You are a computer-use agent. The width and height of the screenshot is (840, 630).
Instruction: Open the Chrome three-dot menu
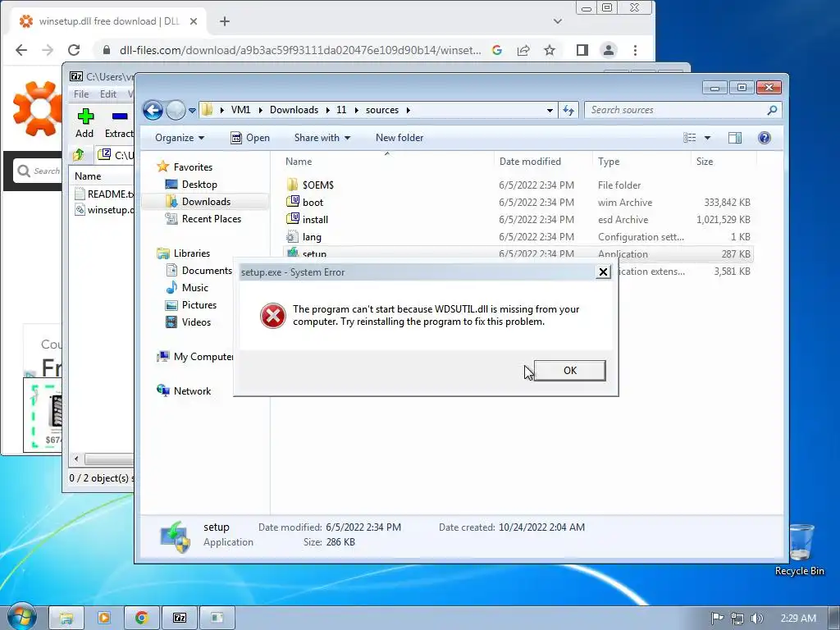click(x=635, y=50)
